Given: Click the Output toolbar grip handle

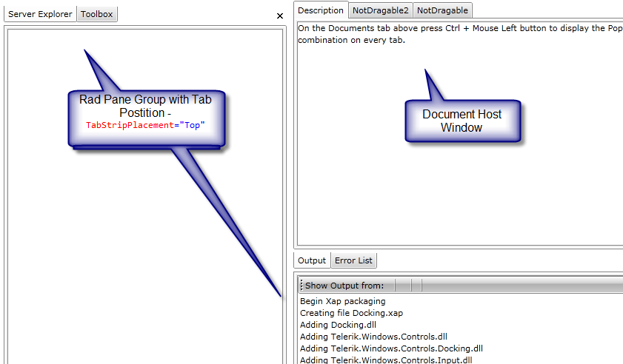Looking at the screenshot, I should point(301,285).
